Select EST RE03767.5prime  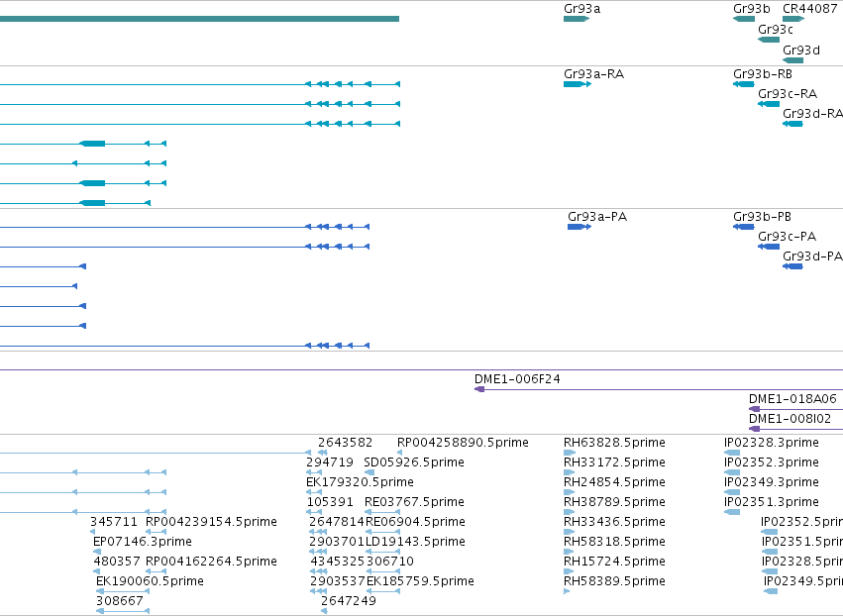[382, 512]
